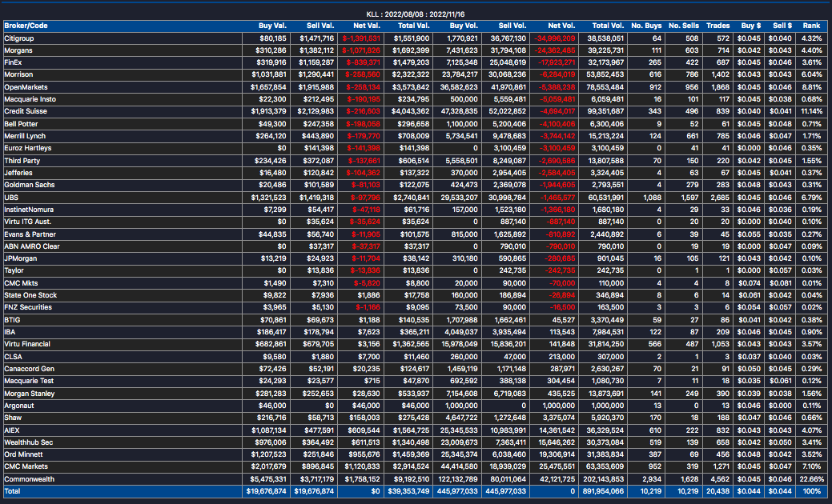The height and width of the screenshot is (504, 832).
Task: Select the OpenMarkets broker name
Action: (26, 87)
